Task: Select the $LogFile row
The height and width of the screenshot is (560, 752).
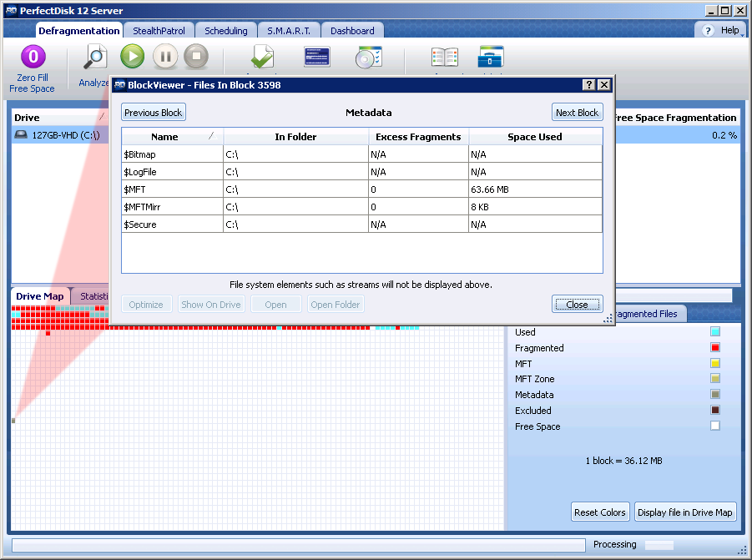Action: point(362,172)
